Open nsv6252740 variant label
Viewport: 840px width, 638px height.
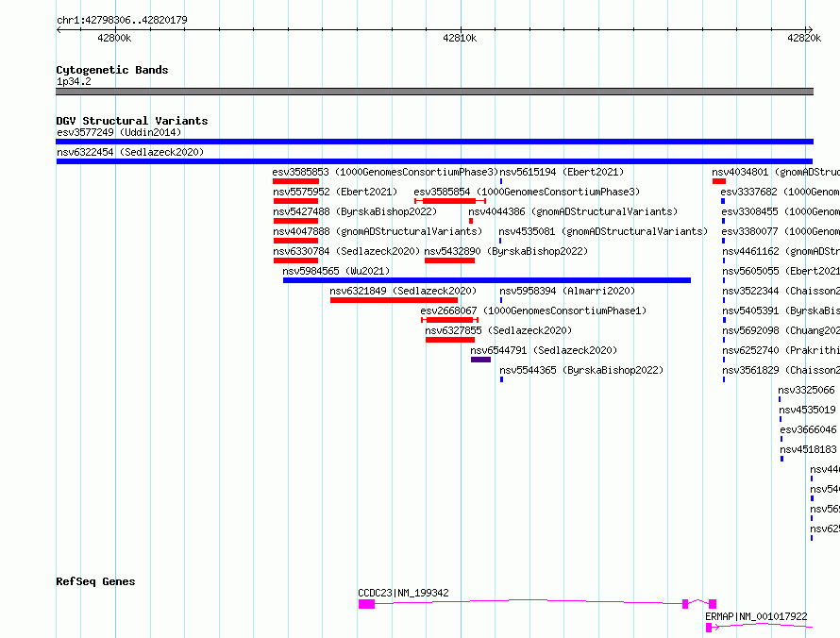[x=781, y=350]
